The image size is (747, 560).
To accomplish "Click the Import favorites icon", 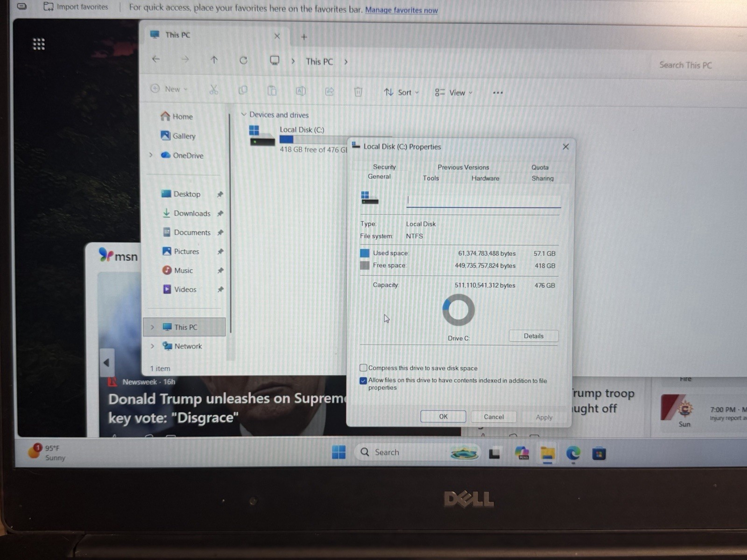I will pyautogui.click(x=48, y=7).
